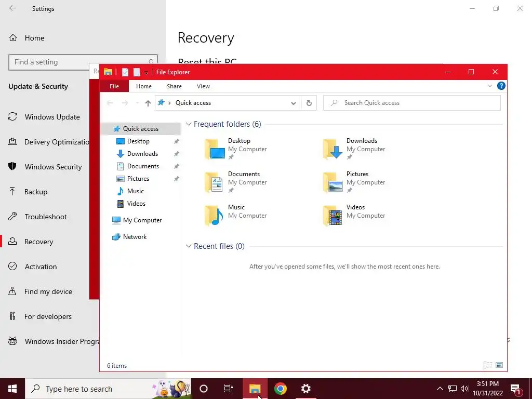The height and width of the screenshot is (399, 532).
Task: Open Find my device in Settings
Action: point(41,291)
